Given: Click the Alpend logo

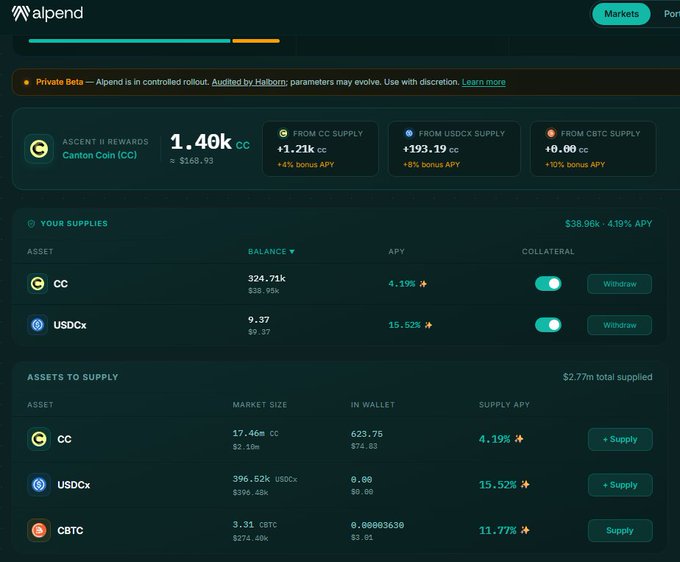Looking at the screenshot, I should [47, 13].
